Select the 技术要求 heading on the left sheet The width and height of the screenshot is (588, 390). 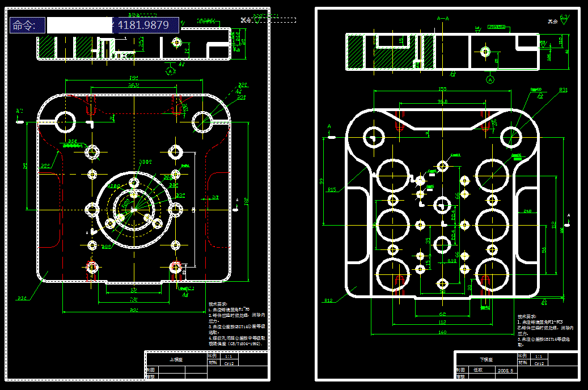pyautogui.click(x=218, y=304)
